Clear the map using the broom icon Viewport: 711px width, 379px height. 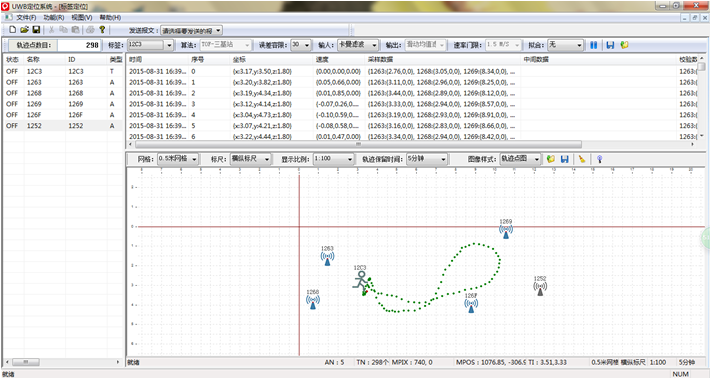click(x=582, y=159)
